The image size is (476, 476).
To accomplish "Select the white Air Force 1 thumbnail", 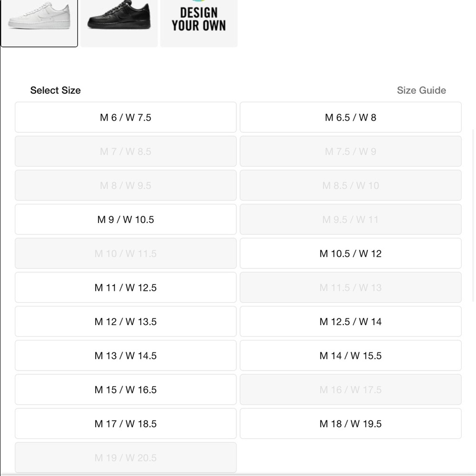I will pos(39,21).
